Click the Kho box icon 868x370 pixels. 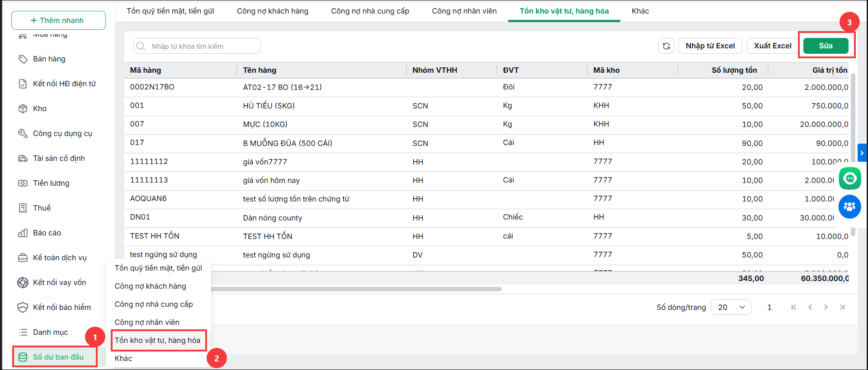point(23,109)
